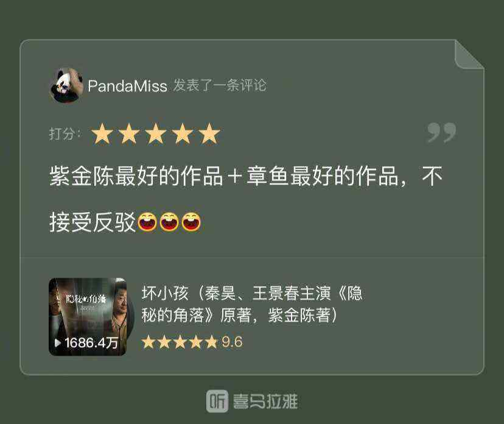Open the 坏小孩 audiobook title link
The image size is (504, 424).
click(252, 304)
